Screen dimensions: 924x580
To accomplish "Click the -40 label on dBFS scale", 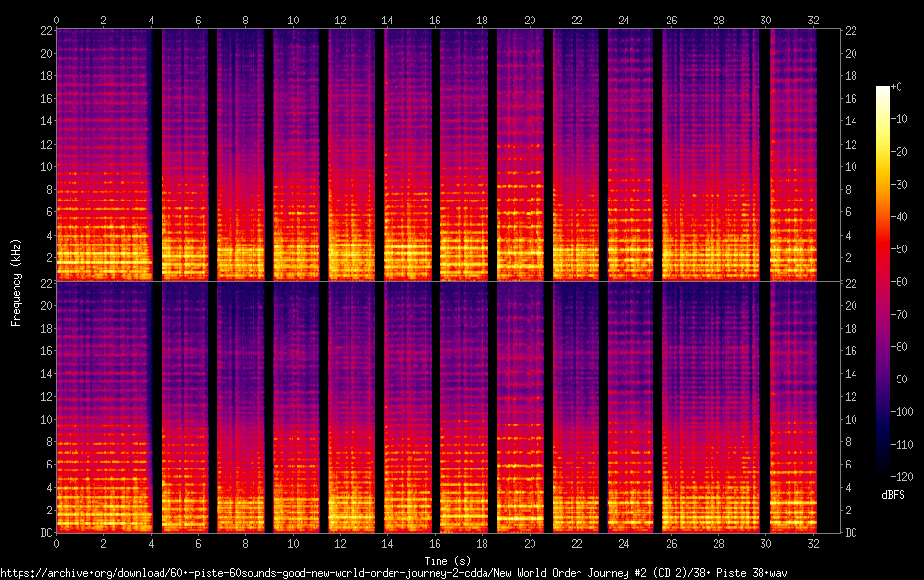I will (900, 217).
